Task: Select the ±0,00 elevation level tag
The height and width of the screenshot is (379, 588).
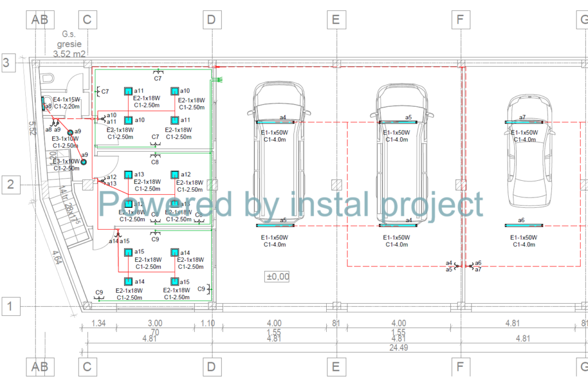Action: [x=277, y=277]
